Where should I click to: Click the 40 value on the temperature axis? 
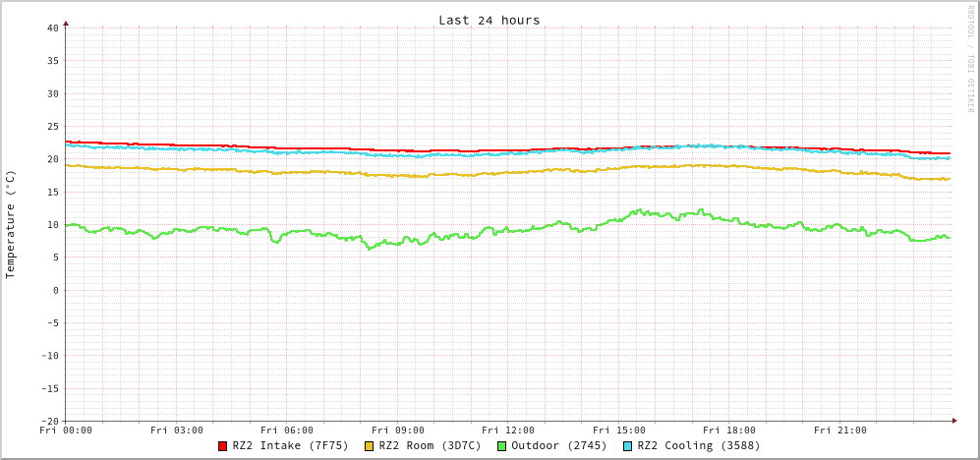pos(52,28)
